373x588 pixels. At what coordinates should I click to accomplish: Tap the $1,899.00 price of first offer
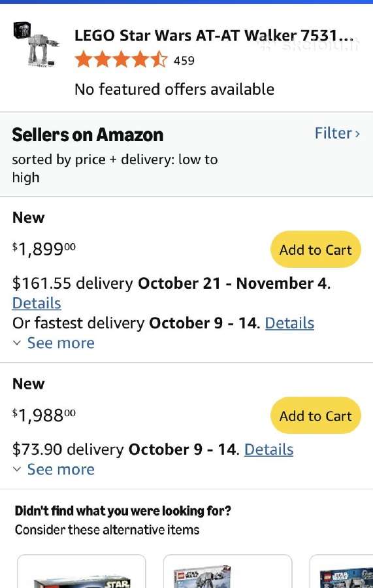coord(44,248)
